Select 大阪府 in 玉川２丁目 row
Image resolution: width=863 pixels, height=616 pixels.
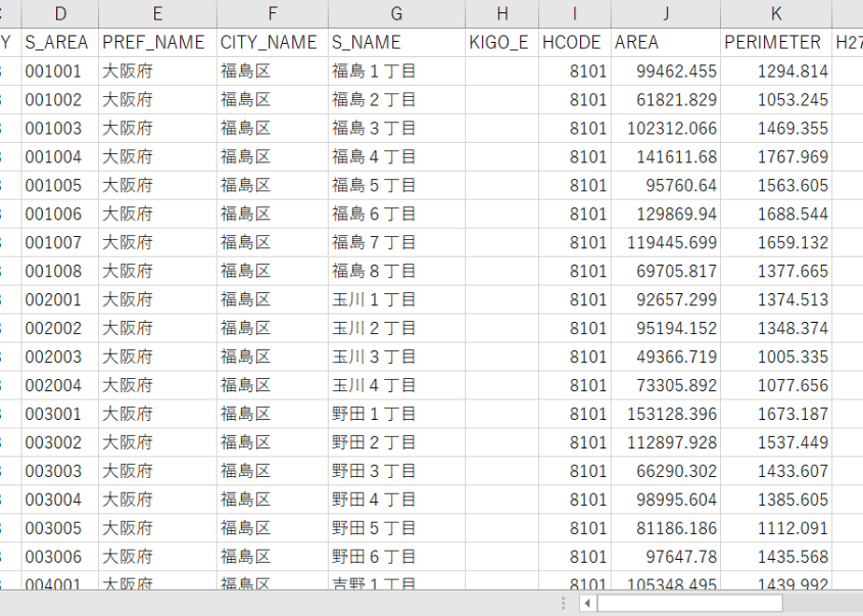pyautogui.click(x=158, y=329)
